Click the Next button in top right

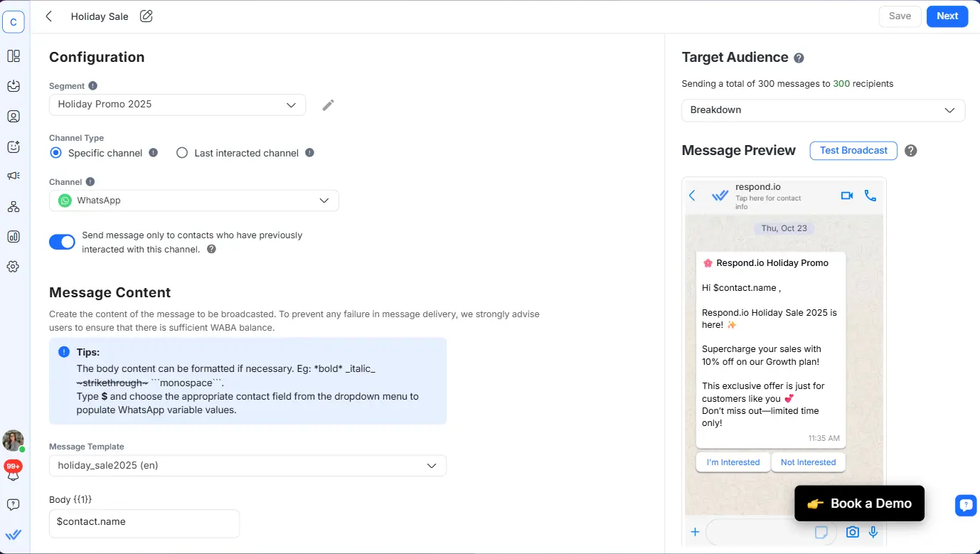[947, 16]
